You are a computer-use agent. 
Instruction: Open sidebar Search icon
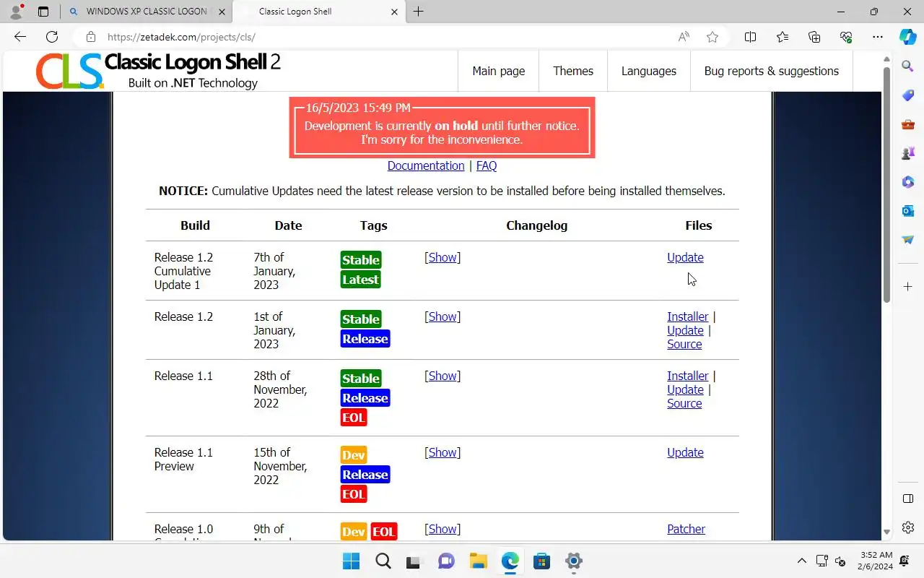[x=908, y=66]
